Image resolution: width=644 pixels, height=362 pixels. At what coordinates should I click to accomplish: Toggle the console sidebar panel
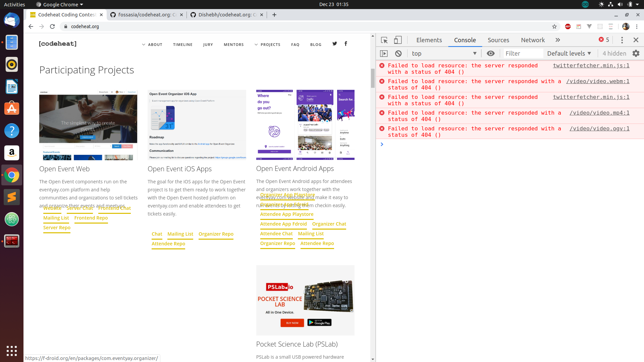pyautogui.click(x=384, y=53)
